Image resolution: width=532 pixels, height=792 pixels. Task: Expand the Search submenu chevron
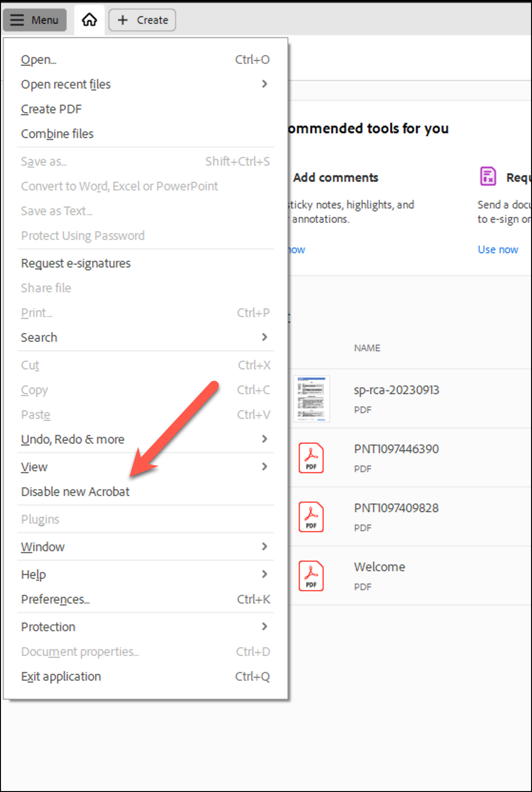(265, 337)
